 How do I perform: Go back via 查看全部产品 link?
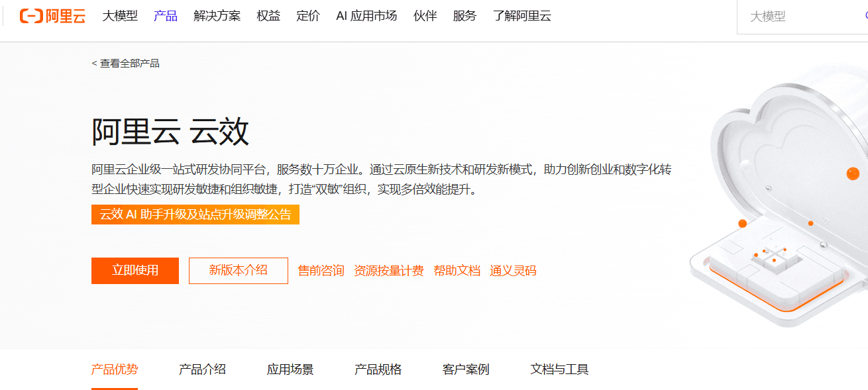pyautogui.click(x=126, y=64)
